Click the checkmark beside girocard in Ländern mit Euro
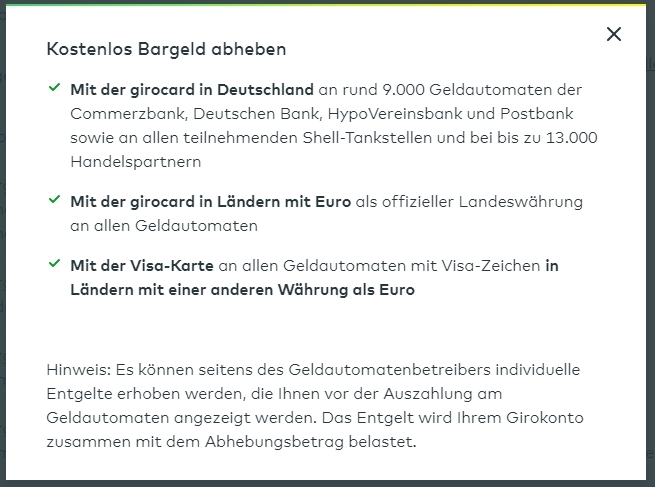Screen dimensions: 655x487 (53, 200)
